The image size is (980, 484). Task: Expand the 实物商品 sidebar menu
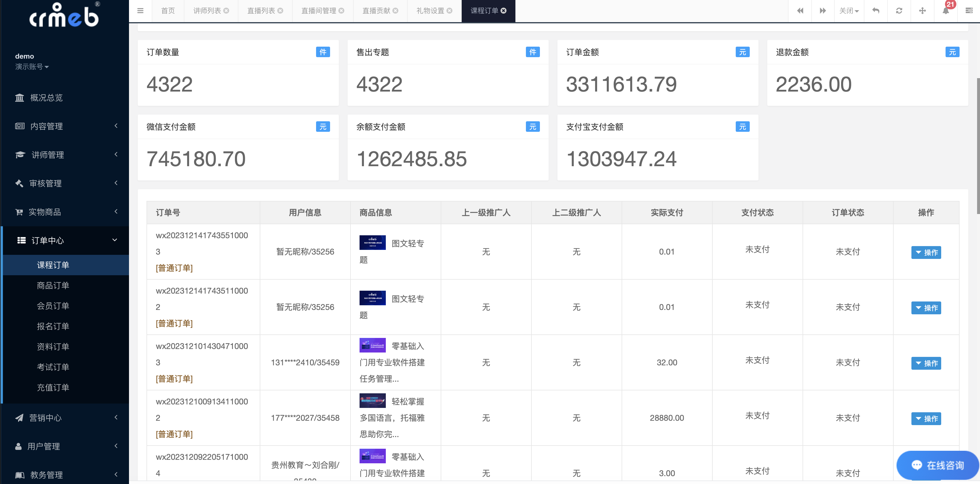click(65, 212)
